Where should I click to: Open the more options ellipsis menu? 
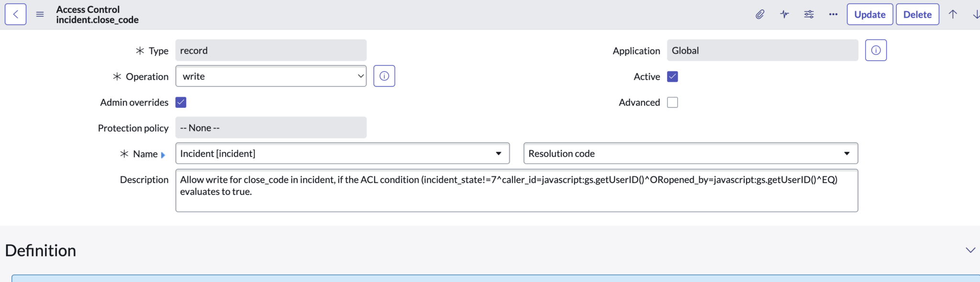tap(833, 14)
